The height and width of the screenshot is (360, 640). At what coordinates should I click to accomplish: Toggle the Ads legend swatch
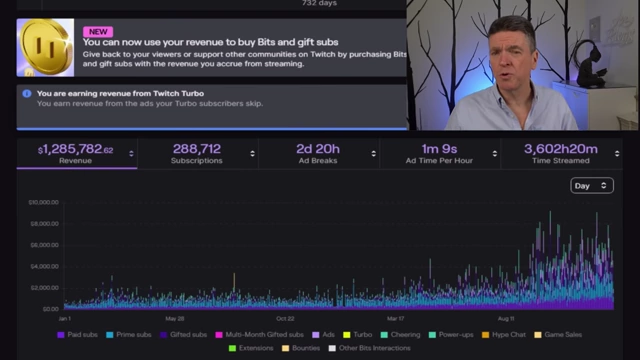(x=316, y=335)
